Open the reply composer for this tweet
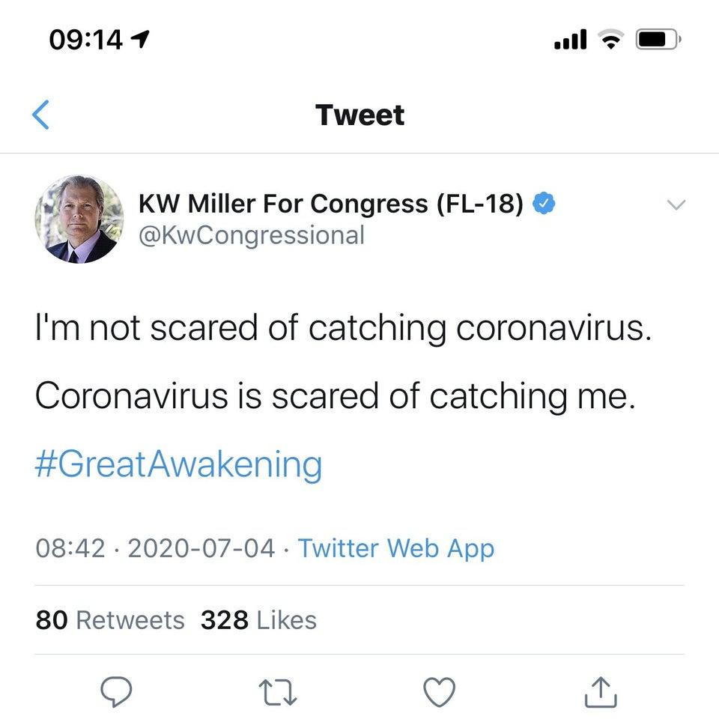 tap(116, 693)
